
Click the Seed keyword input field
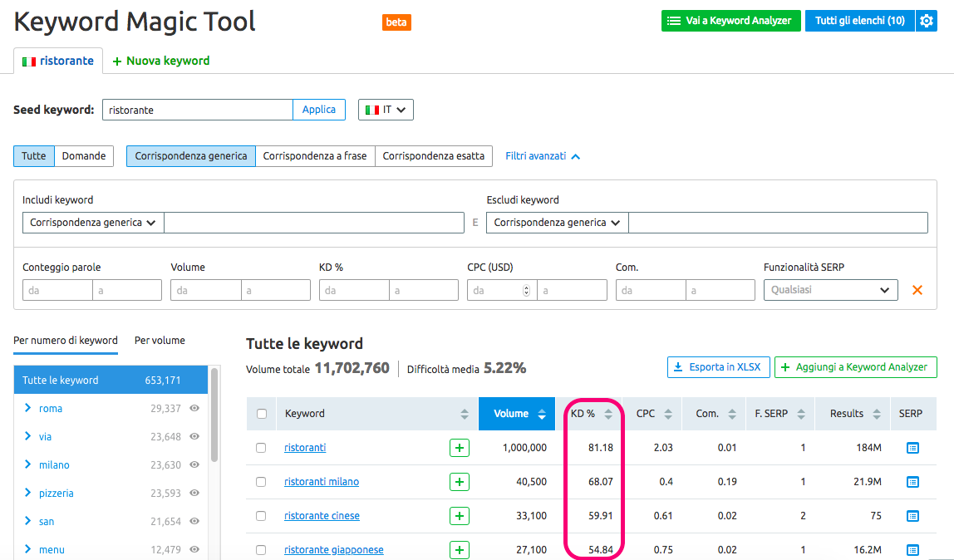pos(197,110)
